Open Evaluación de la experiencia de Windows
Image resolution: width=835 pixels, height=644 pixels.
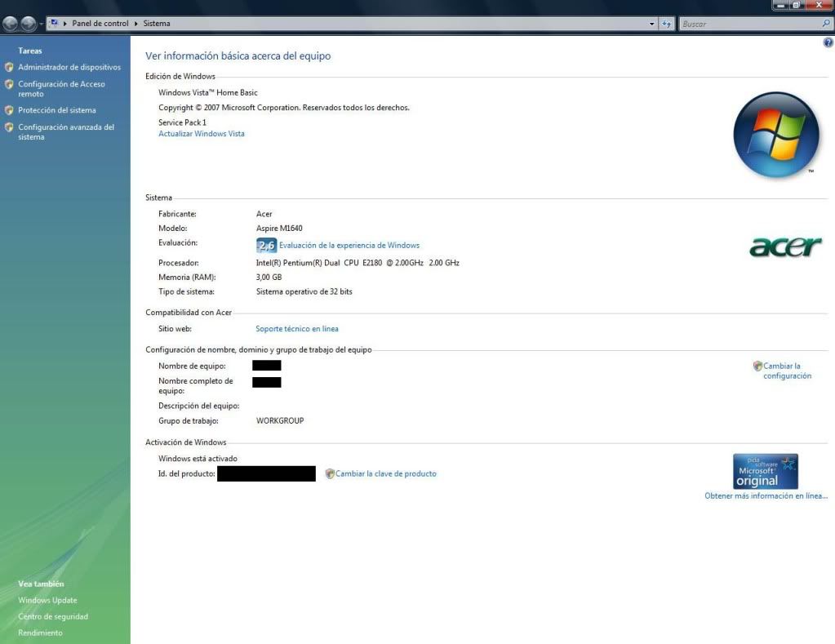[x=349, y=246]
